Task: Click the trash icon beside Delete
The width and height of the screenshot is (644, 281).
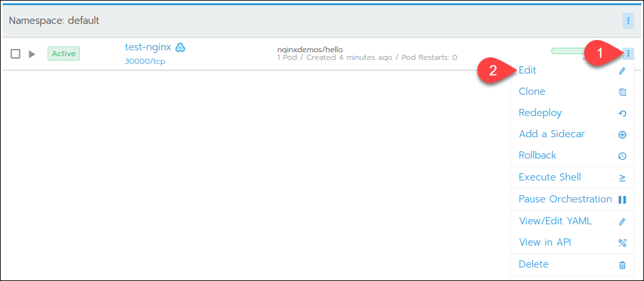Action: (x=622, y=265)
